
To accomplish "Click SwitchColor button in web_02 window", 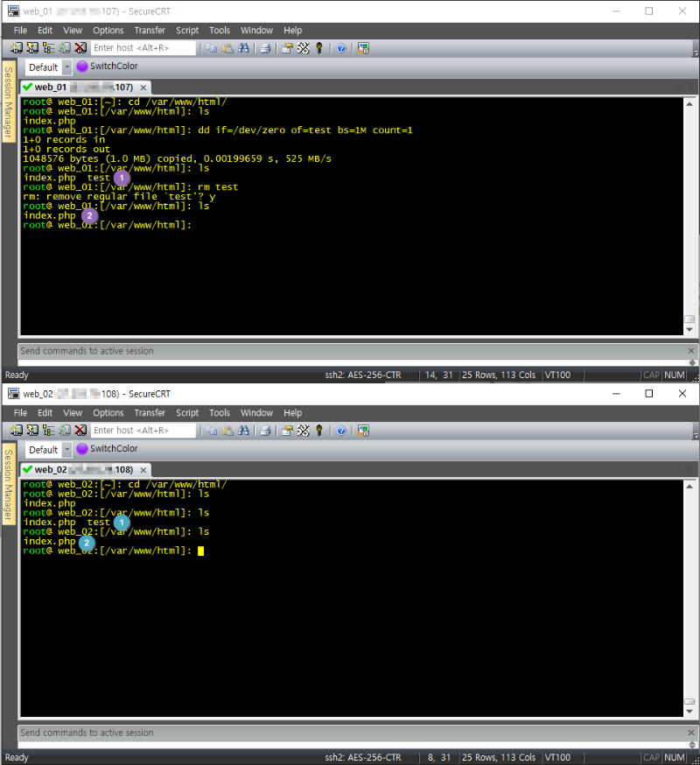I will (x=107, y=449).
